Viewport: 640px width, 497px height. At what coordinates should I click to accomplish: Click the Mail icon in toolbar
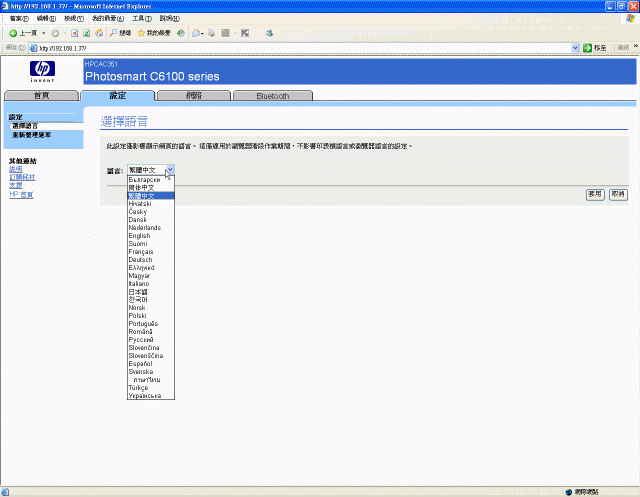coord(196,33)
